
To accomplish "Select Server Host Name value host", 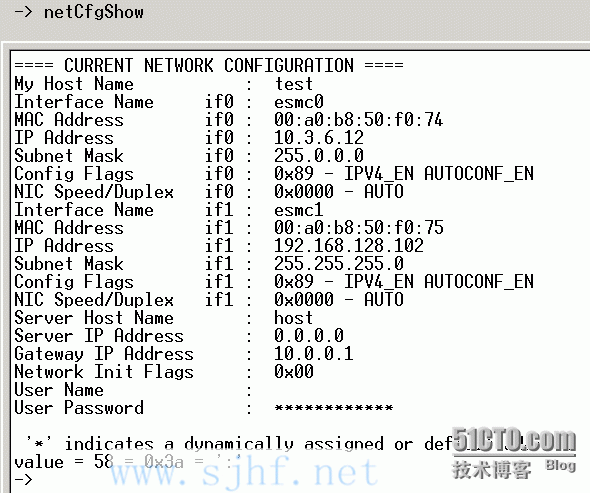I will point(293,318).
